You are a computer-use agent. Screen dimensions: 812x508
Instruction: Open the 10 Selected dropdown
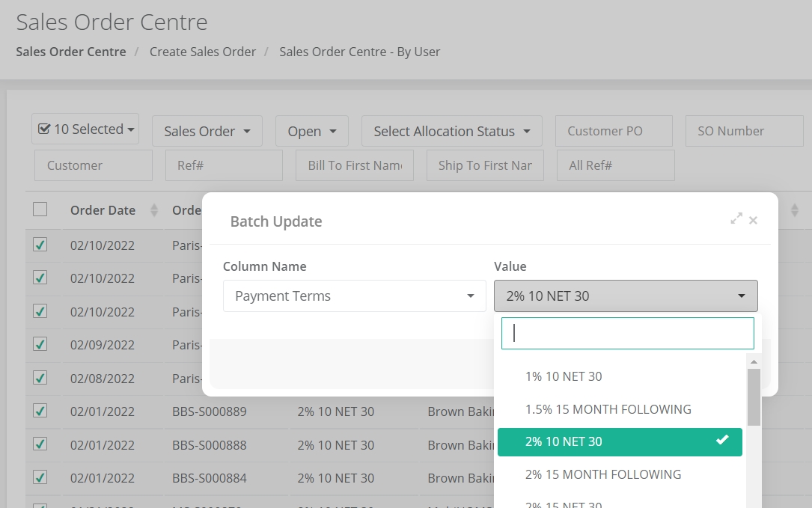tap(85, 129)
